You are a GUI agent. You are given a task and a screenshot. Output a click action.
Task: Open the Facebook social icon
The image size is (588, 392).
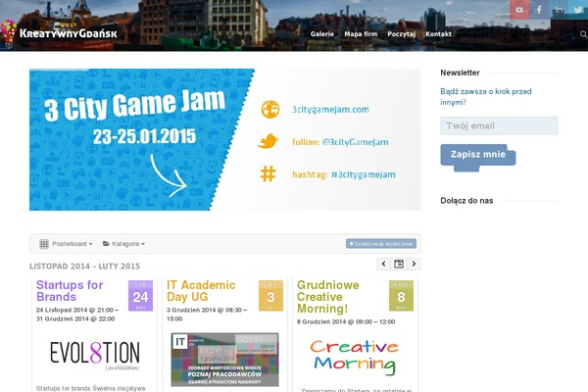[x=539, y=10]
